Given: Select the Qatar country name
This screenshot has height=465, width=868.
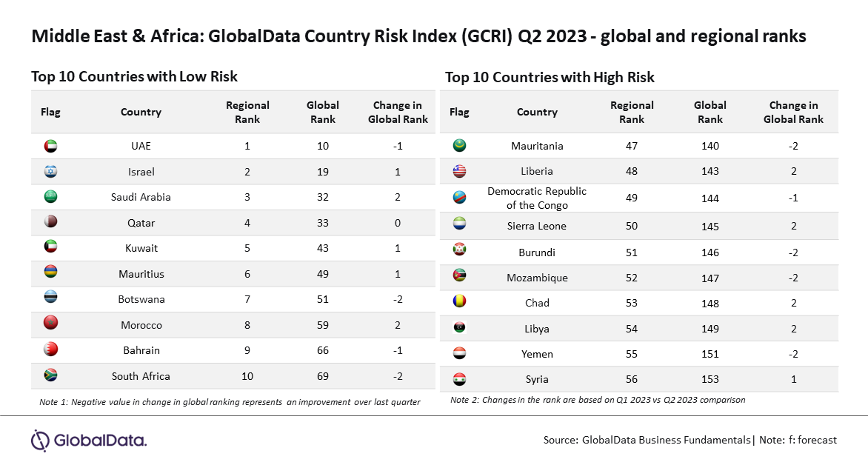Looking at the screenshot, I should pyautogui.click(x=141, y=223).
